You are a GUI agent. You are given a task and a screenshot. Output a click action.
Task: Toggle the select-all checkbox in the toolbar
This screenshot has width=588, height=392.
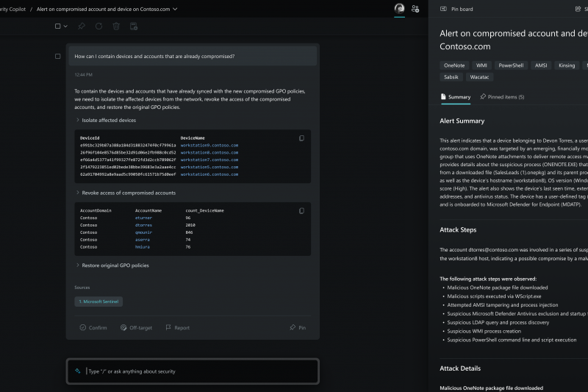point(58,26)
